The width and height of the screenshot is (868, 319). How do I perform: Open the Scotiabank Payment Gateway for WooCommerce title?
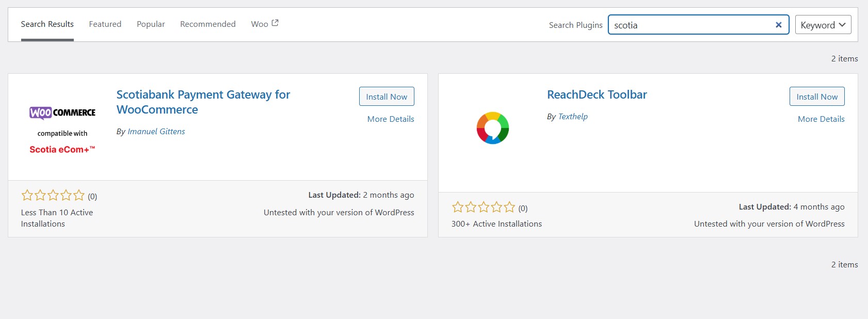[203, 102]
